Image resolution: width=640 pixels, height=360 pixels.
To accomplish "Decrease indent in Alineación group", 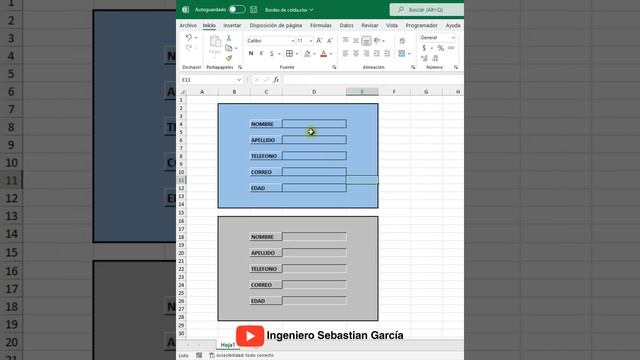I will (x=377, y=53).
